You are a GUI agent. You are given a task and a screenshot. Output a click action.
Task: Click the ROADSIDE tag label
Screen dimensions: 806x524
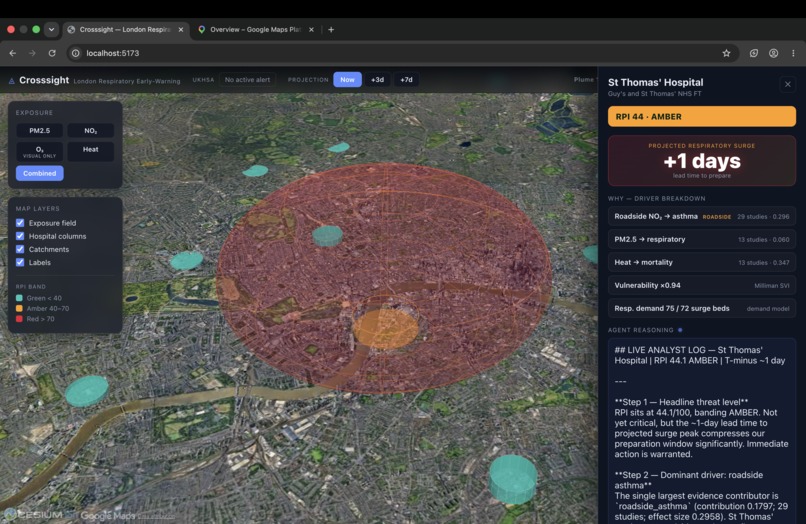717,217
